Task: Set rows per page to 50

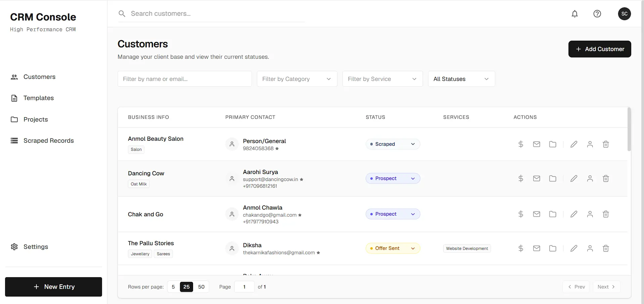Action: pyautogui.click(x=201, y=287)
